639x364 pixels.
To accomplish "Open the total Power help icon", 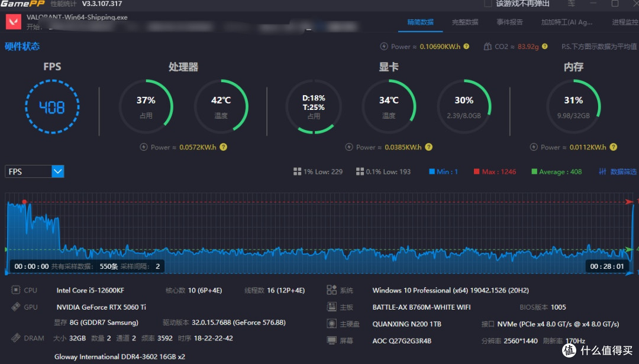I will click(x=466, y=47).
